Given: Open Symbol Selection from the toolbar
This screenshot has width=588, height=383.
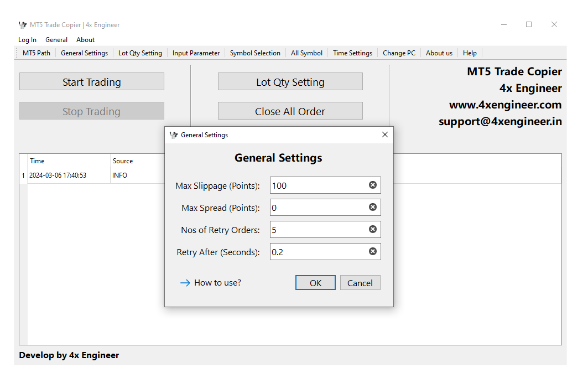Looking at the screenshot, I should point(255,53).
